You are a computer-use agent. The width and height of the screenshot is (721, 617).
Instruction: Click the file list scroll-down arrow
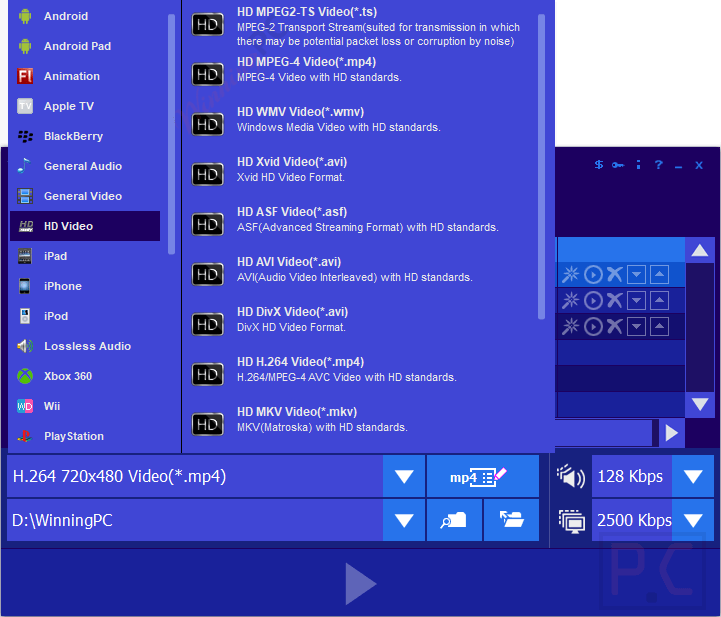(x=699, y=405)
